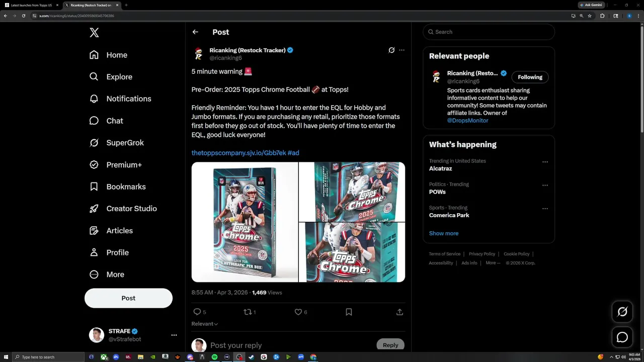Bookmark this page with the star icon

(590, 16)
